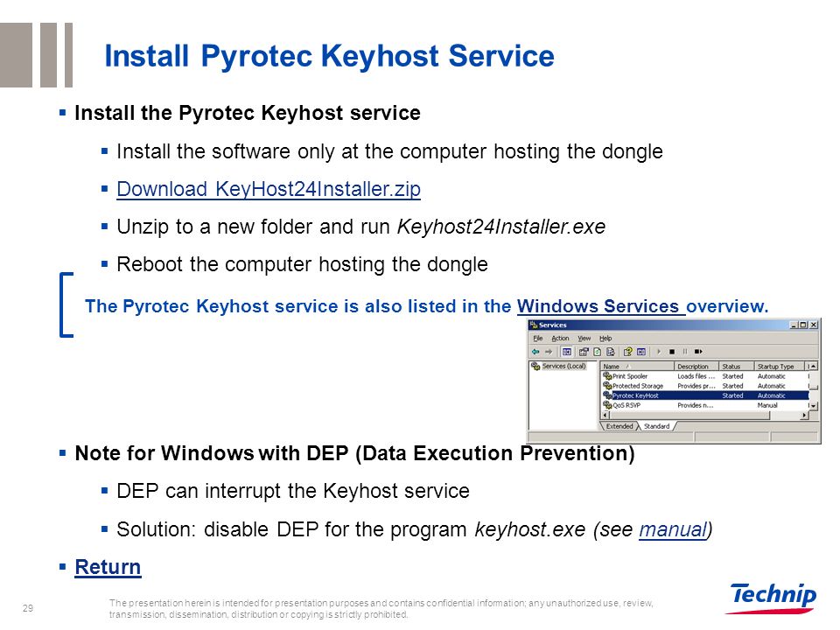
Task: Click the Print Spooler gear icon
Action: click(607, 376)
